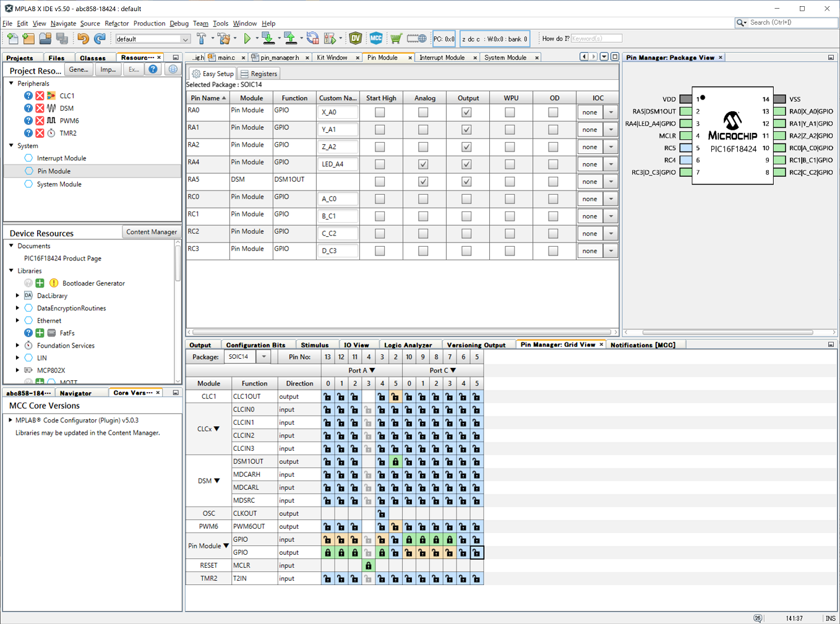Open the IOC dropdown for RA0
840x624 pixels.
[611, 113]
